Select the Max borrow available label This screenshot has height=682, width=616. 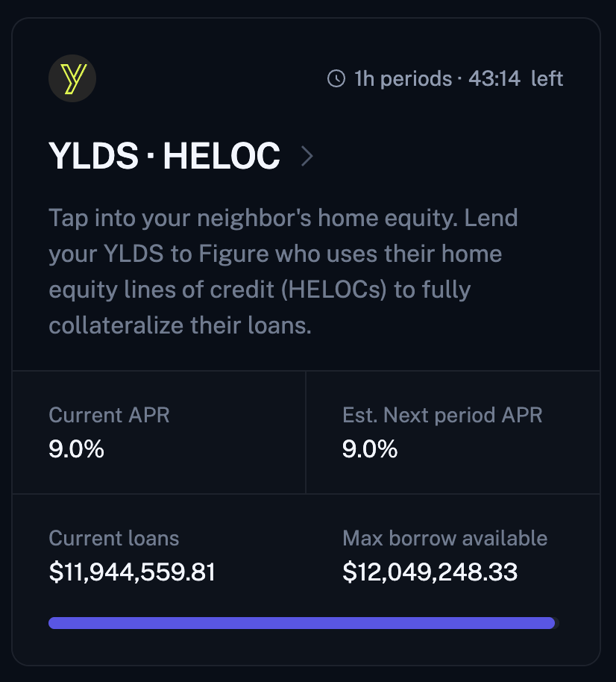pos(444,538)
